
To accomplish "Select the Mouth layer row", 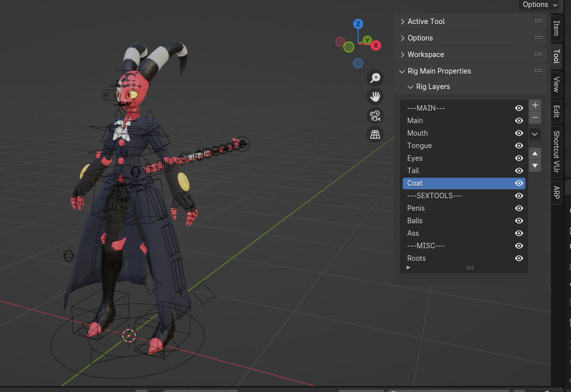I will 464,133.
